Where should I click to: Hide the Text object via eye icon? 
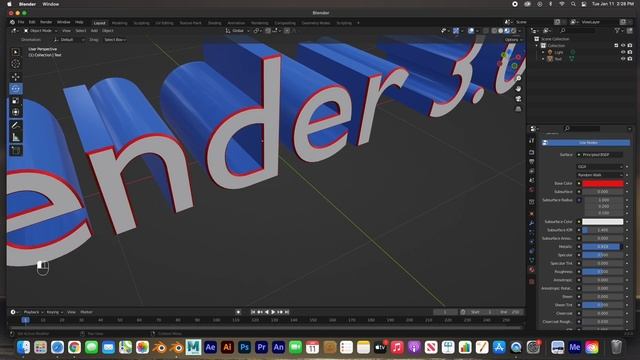(x=623, y=59)
